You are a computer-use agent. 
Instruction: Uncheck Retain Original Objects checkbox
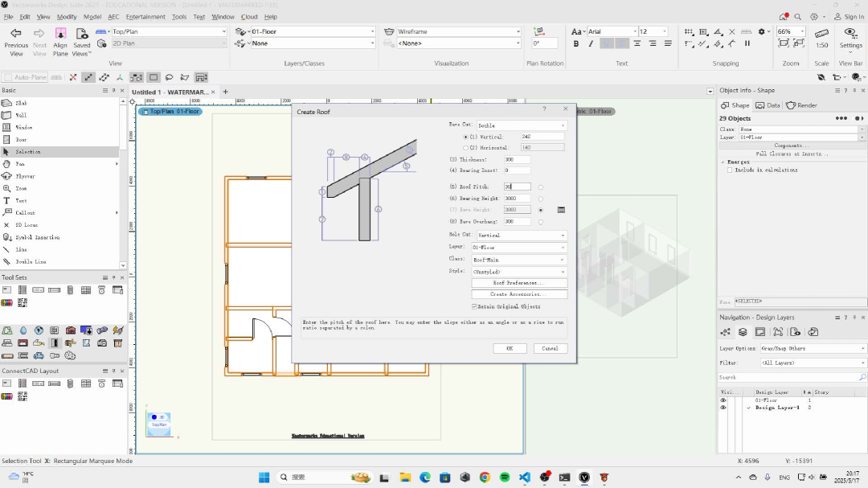point(474,306)
